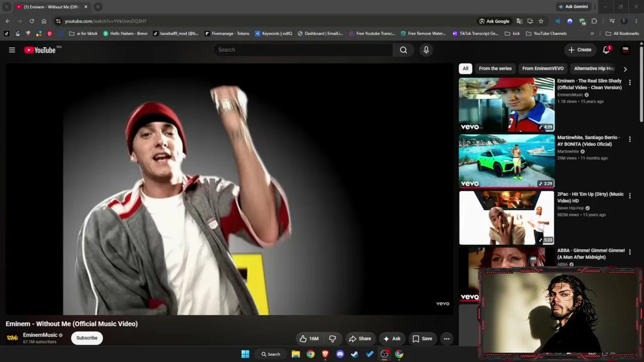Viewport: 644px width, 362px height.
Task: Open the media controls icon in toolbar
Action: (x=612, y=21)
